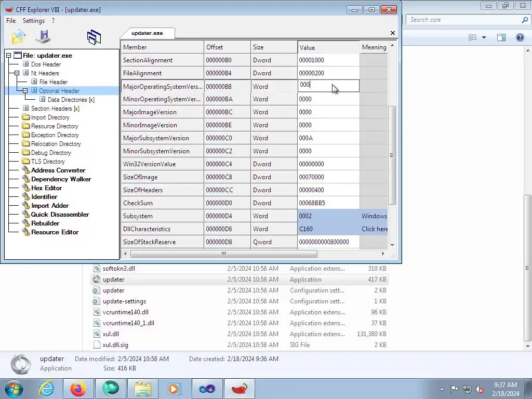Launch Firefox from taskbar
The image size is (532, 399).
[x=78, y=389]
